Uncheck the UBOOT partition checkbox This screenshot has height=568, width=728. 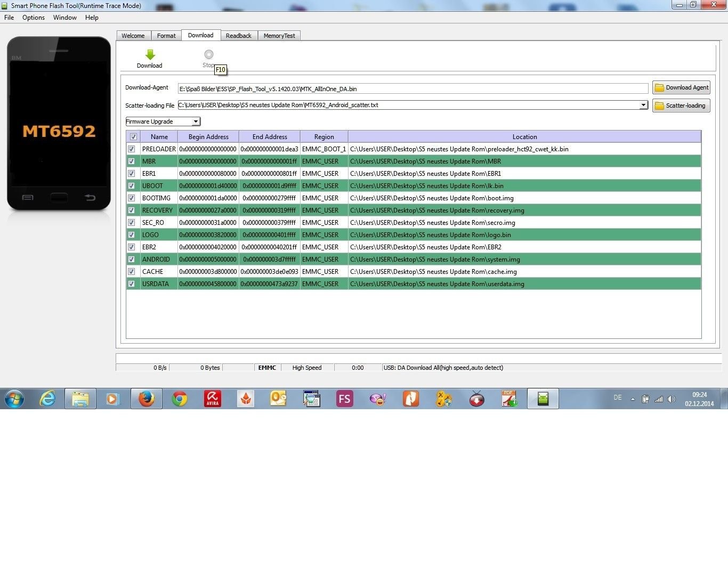click(131, 186)
